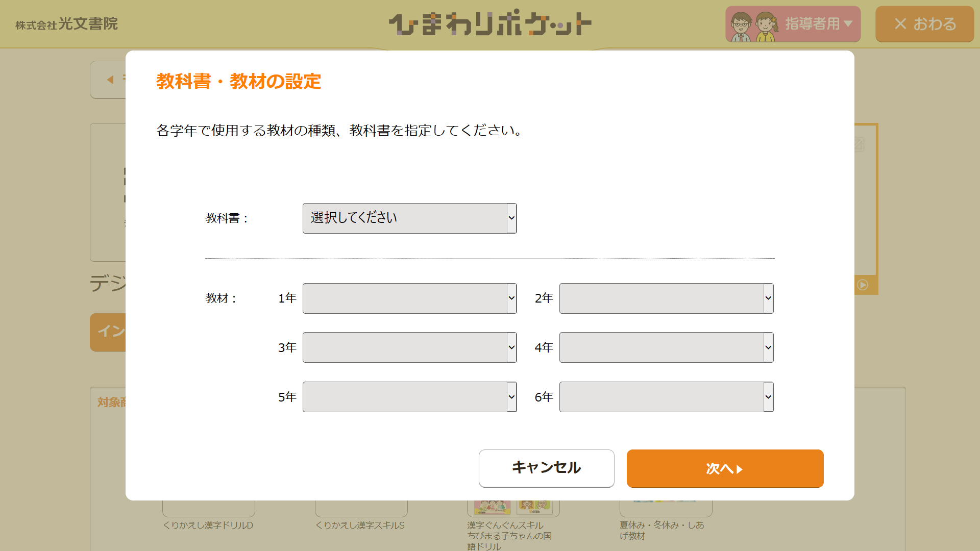
Task: Open the 1年 material dropdown
Action: [409, 298]
